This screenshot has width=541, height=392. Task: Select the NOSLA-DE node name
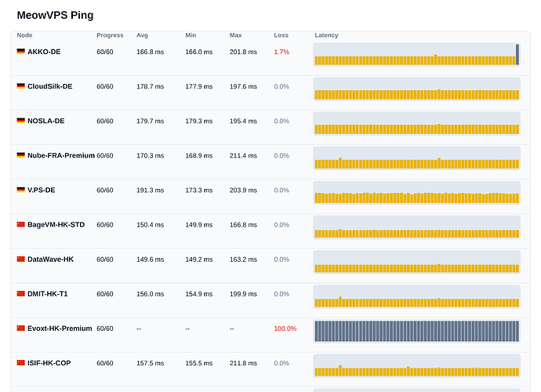(46, 121)
